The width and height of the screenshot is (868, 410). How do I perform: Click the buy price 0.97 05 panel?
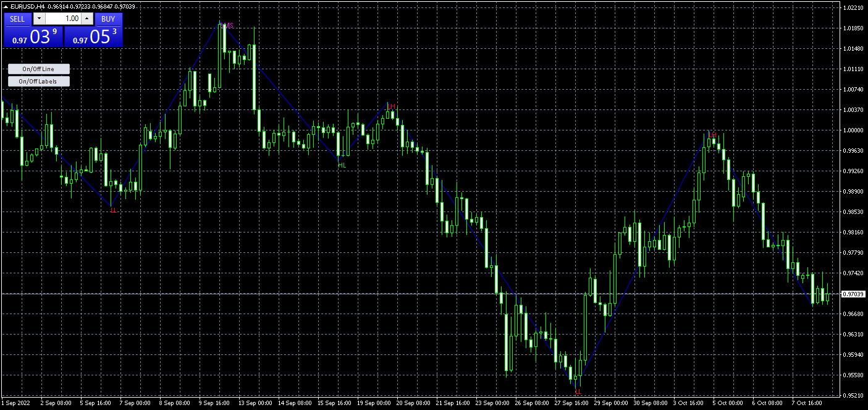click(93, 36)
